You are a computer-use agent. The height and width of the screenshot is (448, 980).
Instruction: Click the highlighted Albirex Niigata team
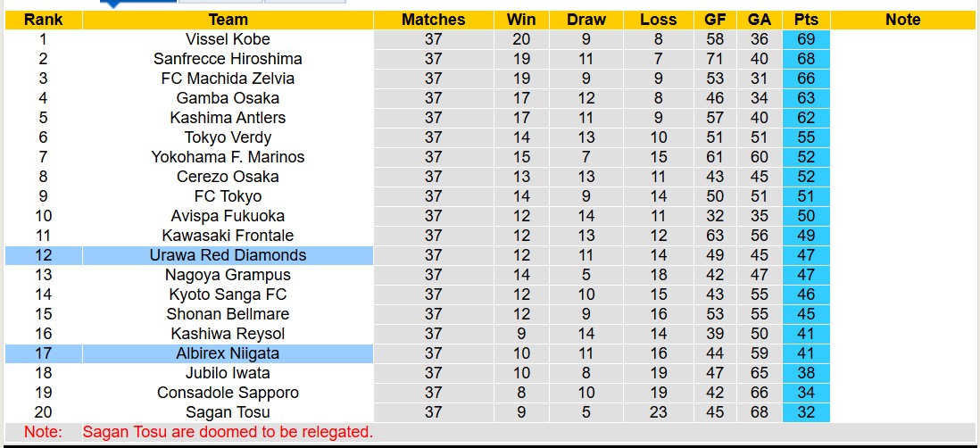pos(228,353)
